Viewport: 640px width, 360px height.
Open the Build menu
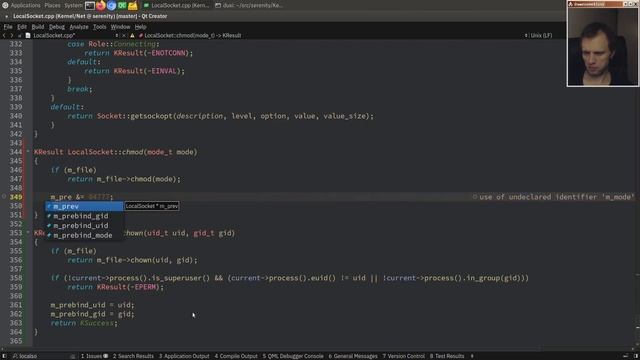(x=38, y=27)
